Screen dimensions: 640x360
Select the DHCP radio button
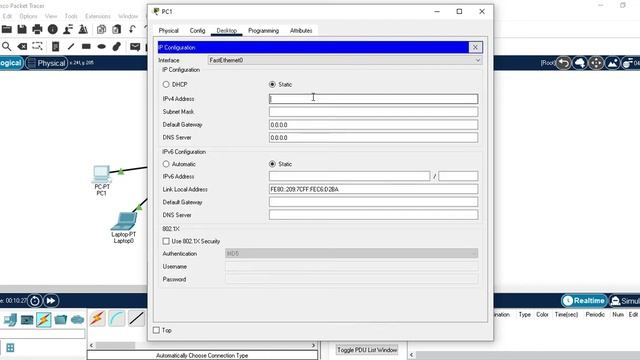(166, 84)
